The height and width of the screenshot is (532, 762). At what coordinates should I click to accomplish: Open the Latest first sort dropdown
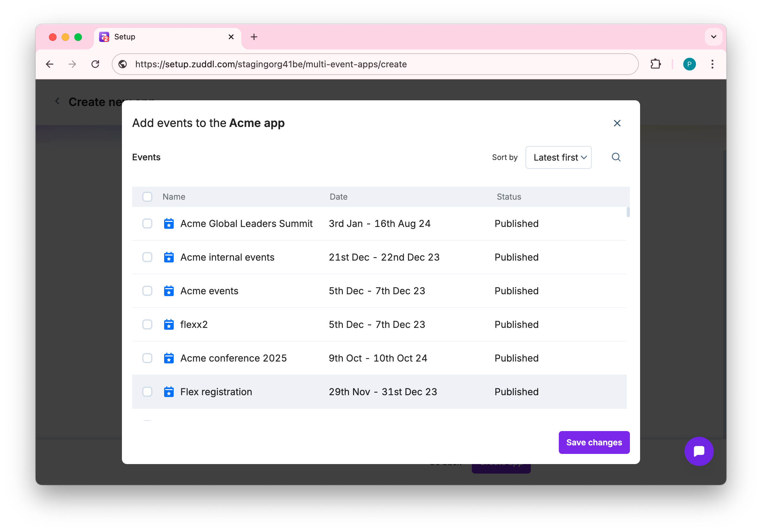point(558,157)
